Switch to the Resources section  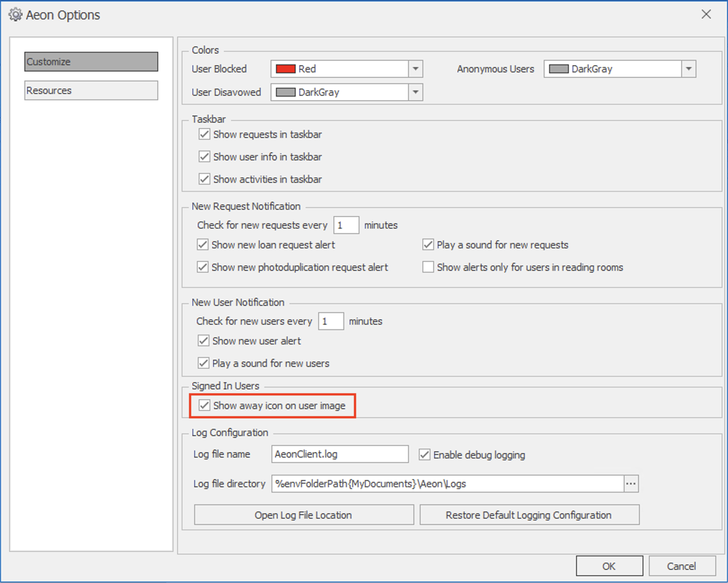pyautogui.click(x=91, y=90)
